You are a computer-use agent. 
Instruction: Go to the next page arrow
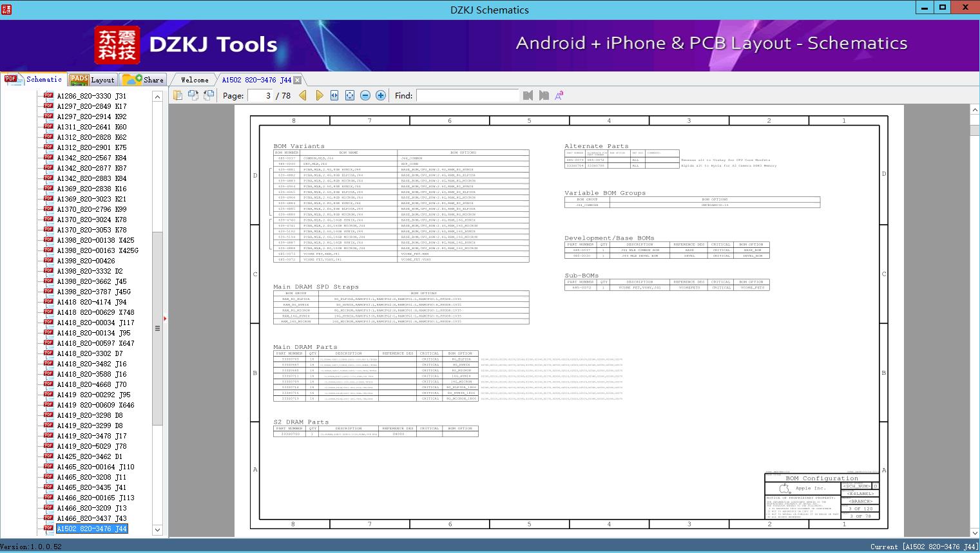point(319,95)
